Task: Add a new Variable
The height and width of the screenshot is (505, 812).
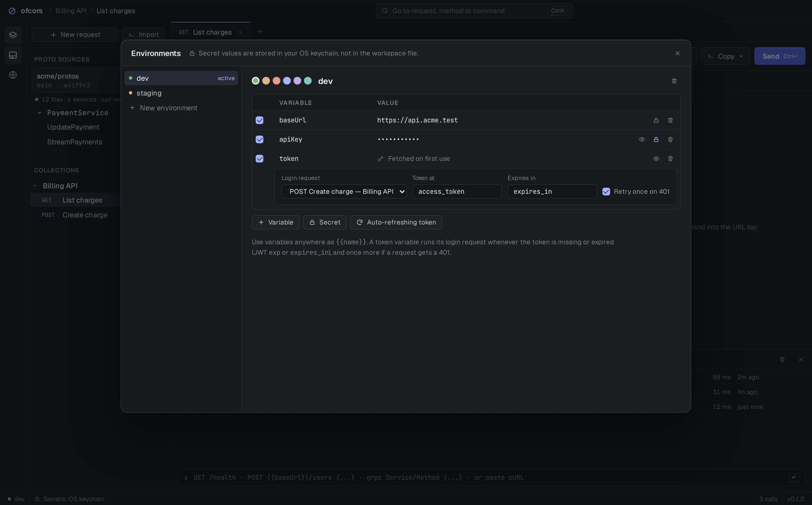Action: click(x=275, y=222)
